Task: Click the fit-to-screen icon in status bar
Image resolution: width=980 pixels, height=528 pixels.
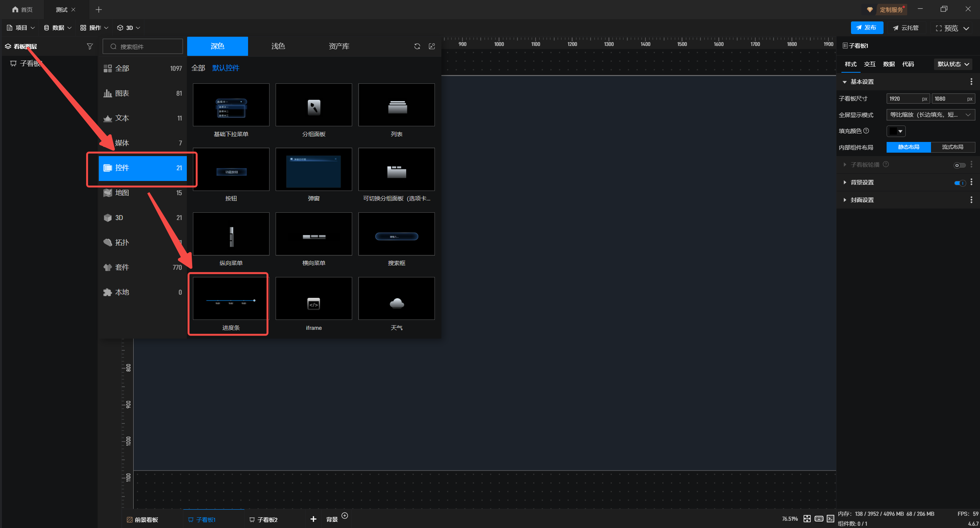Action: coord(807,518)
